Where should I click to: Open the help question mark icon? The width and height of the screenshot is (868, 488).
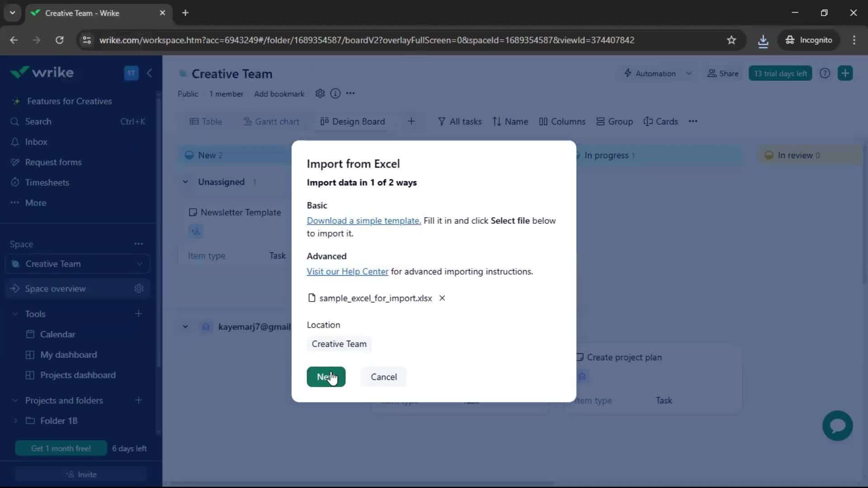coord(825,73)
